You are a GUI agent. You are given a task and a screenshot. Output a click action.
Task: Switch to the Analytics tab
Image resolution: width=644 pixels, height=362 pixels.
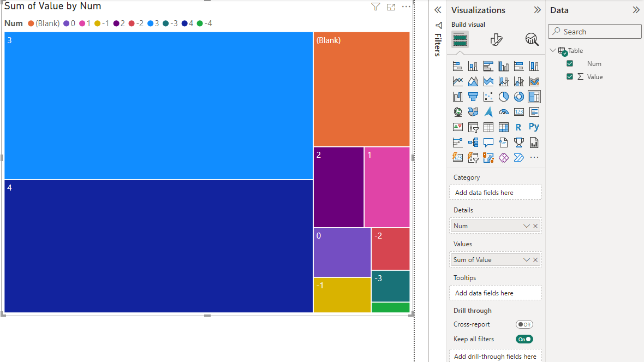532,40
